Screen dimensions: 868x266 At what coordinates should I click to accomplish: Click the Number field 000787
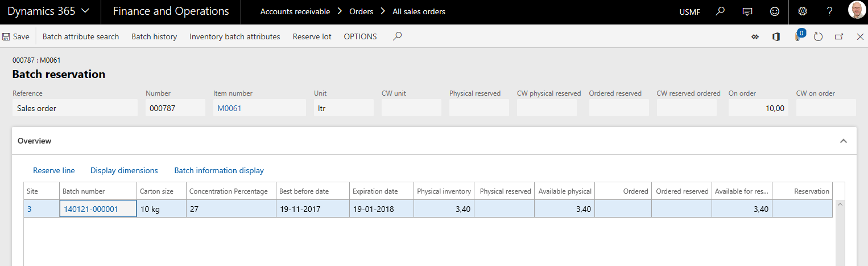click(175, 108)
